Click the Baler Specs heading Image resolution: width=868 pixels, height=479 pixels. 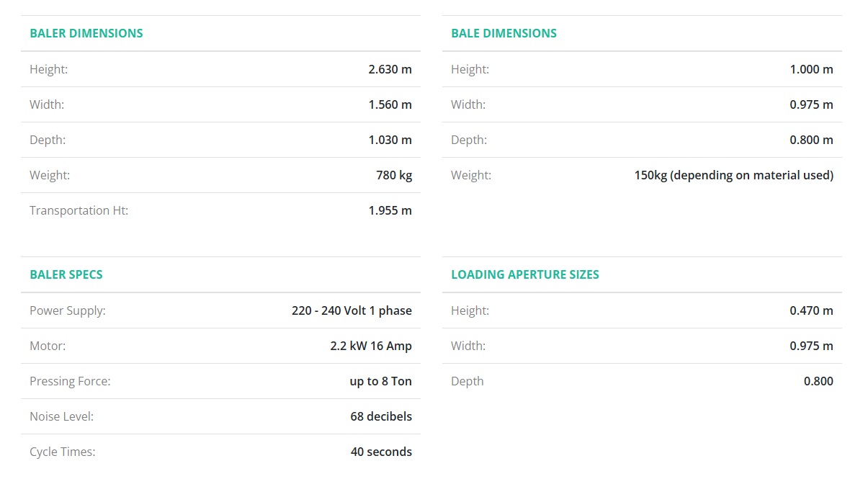click(x=66, y=274)
